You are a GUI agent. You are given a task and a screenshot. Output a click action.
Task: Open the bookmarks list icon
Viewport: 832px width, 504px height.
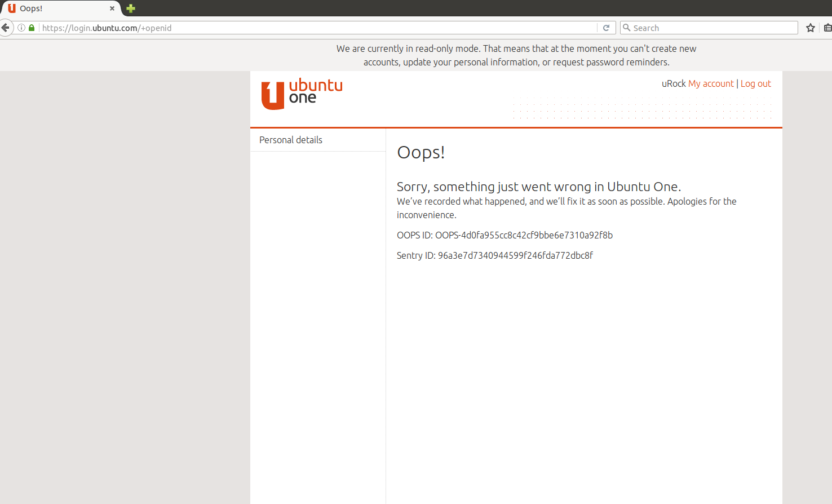tap(827, 28)
